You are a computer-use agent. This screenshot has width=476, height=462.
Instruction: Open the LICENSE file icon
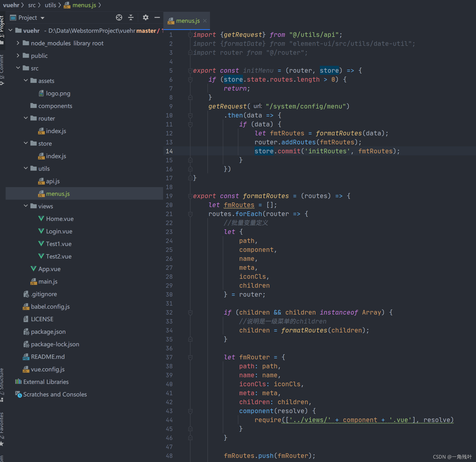point(26,319)
